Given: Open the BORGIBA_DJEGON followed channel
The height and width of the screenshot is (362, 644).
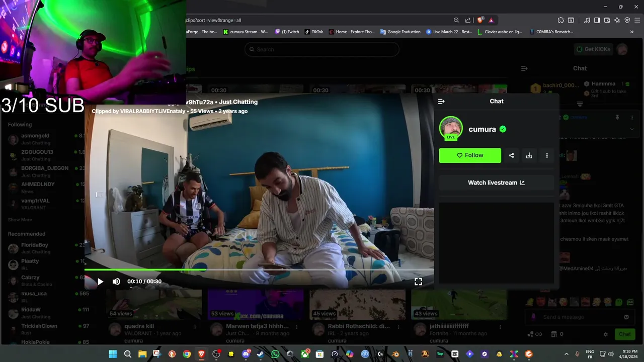Looking at the screenshot, I should coord(43,171).
